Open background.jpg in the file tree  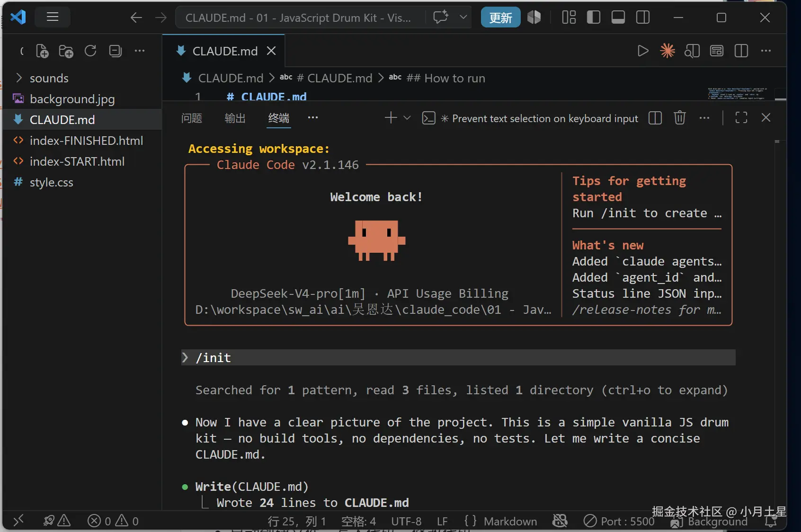tap(82, 99)
